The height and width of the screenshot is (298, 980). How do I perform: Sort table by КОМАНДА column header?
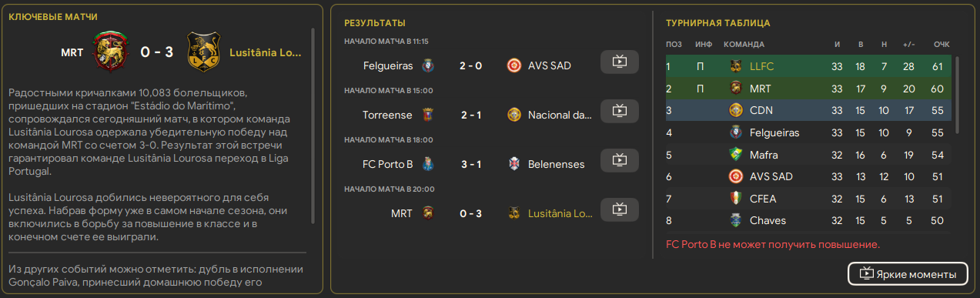(x=744, y=44)
